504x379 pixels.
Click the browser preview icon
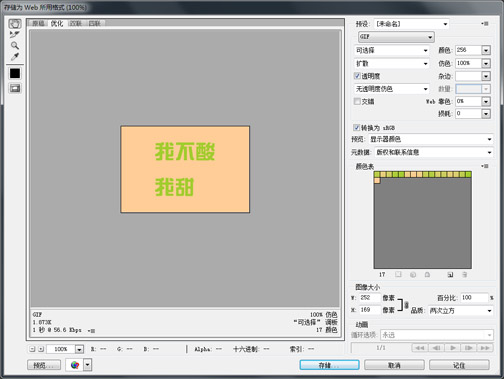tap(75, 365)
